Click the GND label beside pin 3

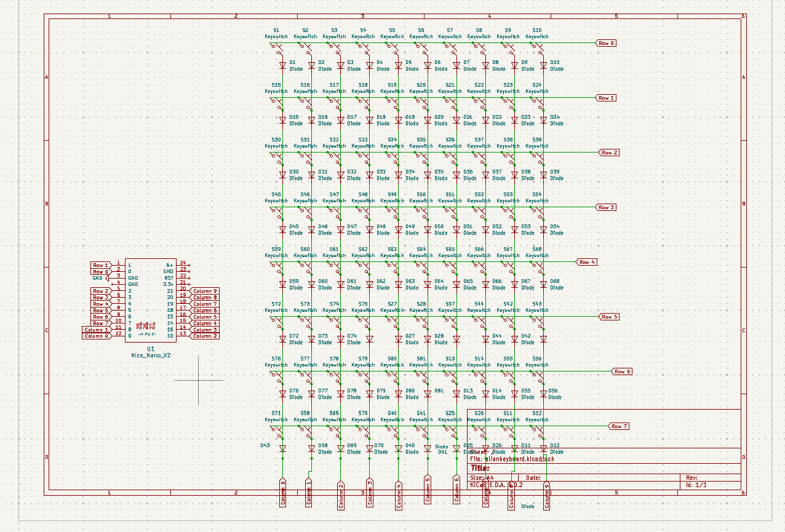pyautogui.click(x=101, y=277)
